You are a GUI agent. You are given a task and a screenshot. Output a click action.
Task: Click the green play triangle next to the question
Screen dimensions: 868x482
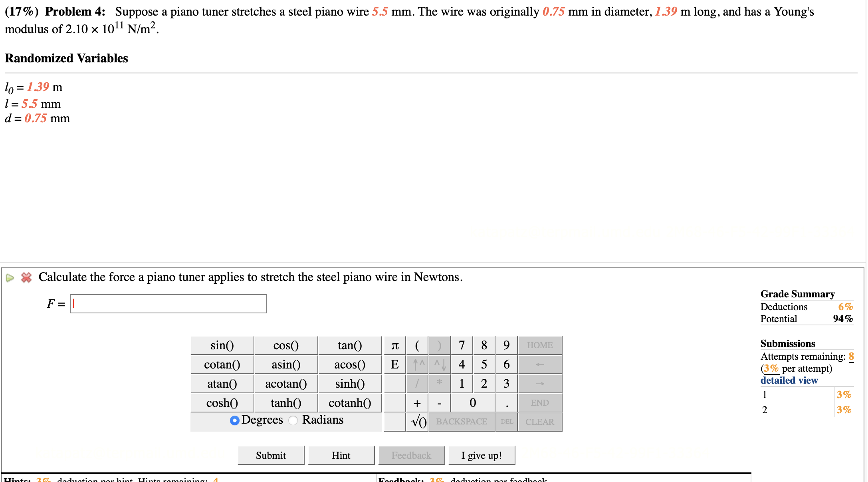tap(10, 277)
